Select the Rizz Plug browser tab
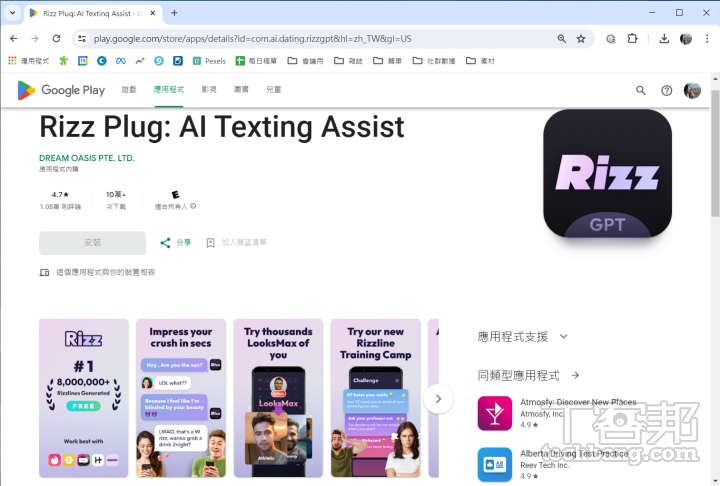720x486 pixels. [92, 13]
